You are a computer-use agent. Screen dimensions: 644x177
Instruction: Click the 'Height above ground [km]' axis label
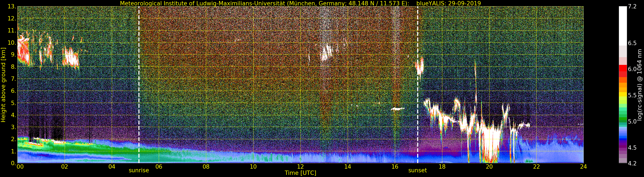3,85
